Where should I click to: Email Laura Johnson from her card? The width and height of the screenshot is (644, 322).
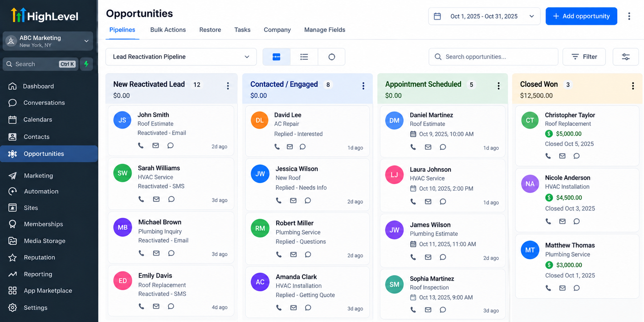pyautogui.click(x=428, y=201)
